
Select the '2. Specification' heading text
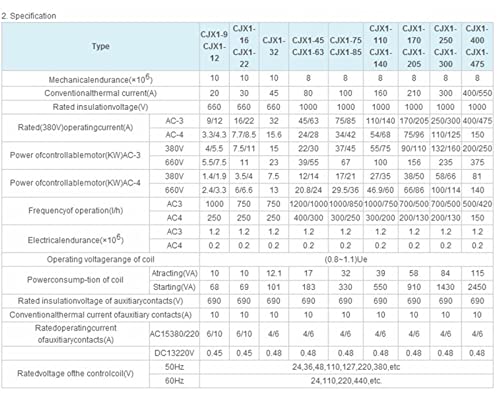point(29,16)
